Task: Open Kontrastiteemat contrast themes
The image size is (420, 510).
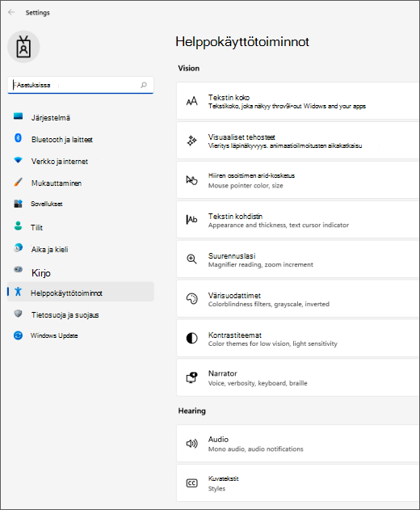Action: point(297,339)
